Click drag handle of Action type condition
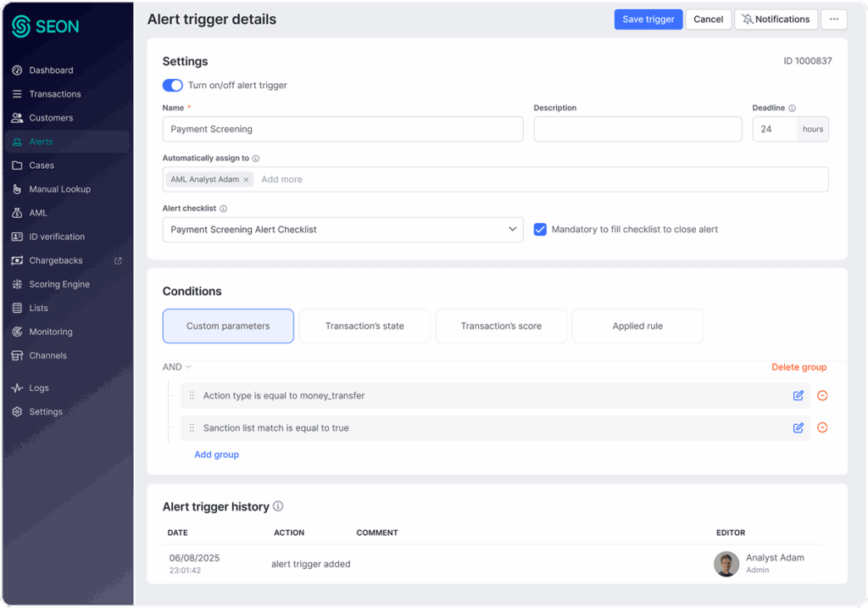This screenshot has height=608, width=868. (192, 395)
